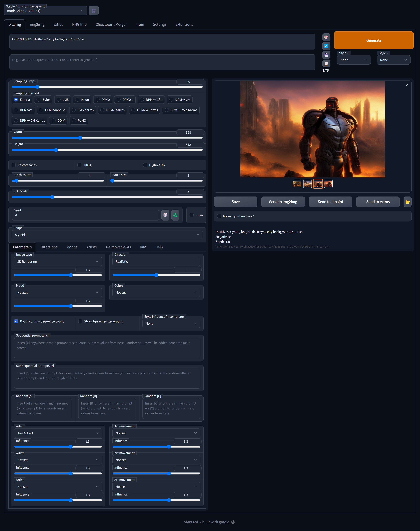Click Send to inpaint

point(331,202)
